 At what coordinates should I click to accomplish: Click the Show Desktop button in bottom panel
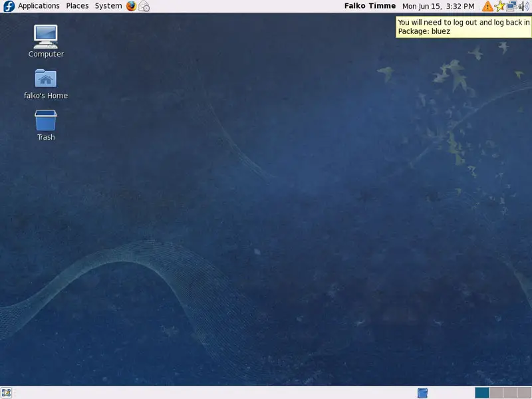tap(7, 393)
